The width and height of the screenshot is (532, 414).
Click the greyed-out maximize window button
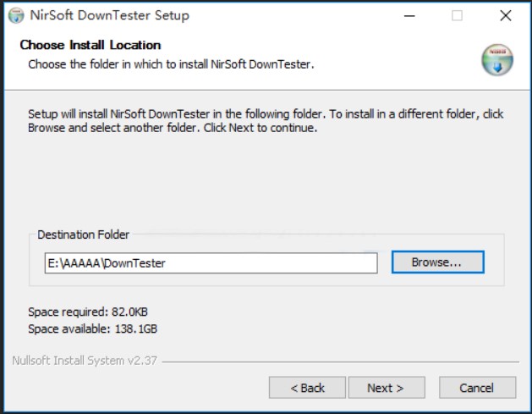pos(457,15)
